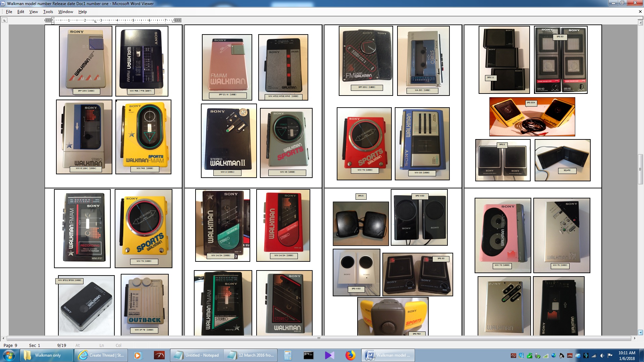Click the Show Desktop strip beside the clock
This screenshot has width=644, height=362.
[641, 355]
